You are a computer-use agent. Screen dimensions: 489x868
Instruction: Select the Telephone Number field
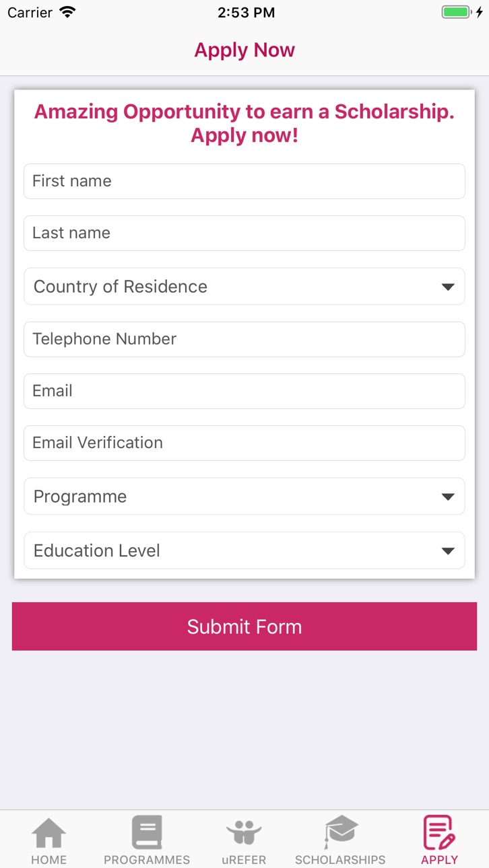tap(244, 339)
